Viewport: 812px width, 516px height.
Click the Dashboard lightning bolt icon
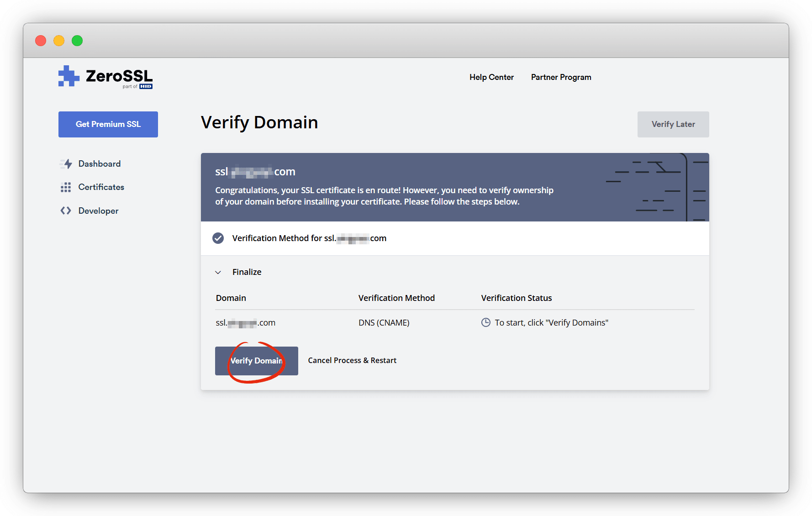click(x=67, y=164)
